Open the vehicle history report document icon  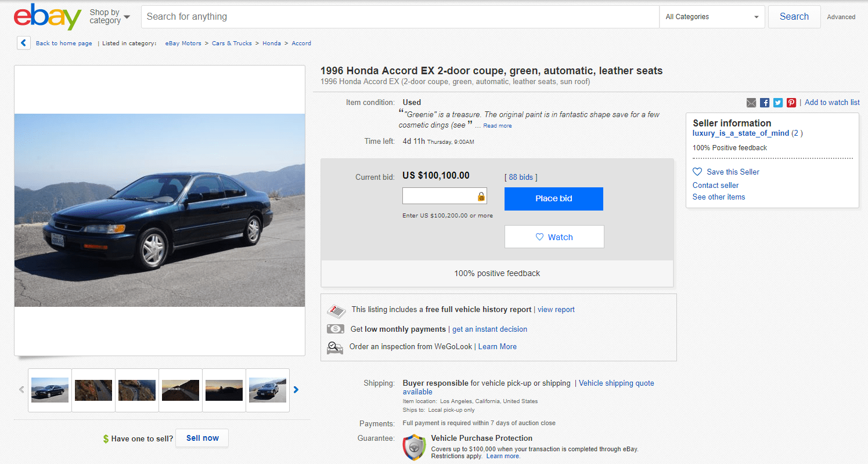[x=336, y=310]
